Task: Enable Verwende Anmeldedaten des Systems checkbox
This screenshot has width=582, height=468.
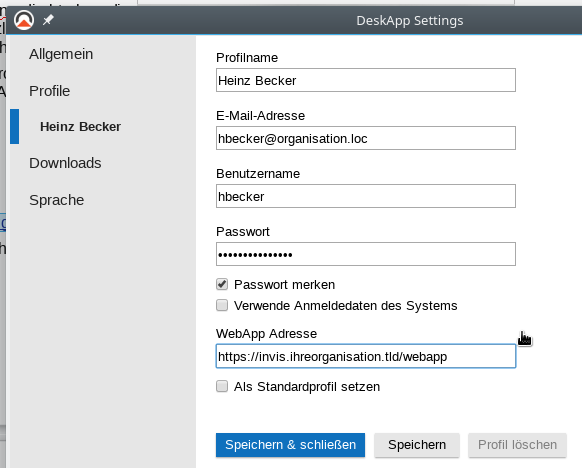Action: [222, 305]
